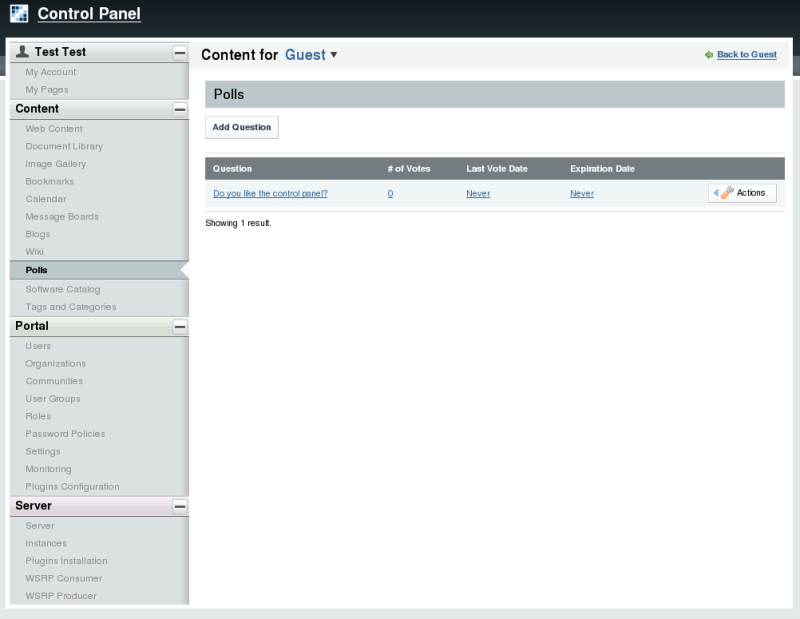Open Settings under Portal

tap(43, 452)
